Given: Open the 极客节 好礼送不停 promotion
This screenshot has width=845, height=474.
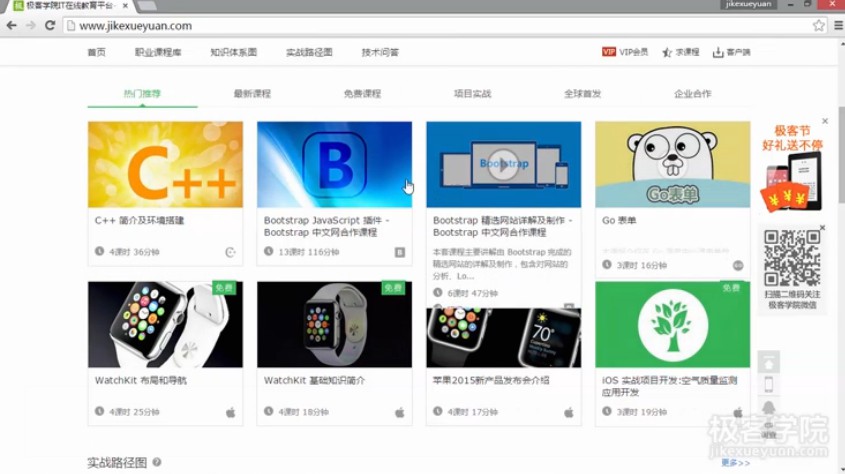Looking at the screenshot, I should pyautogui.click(x=792, y=167).
